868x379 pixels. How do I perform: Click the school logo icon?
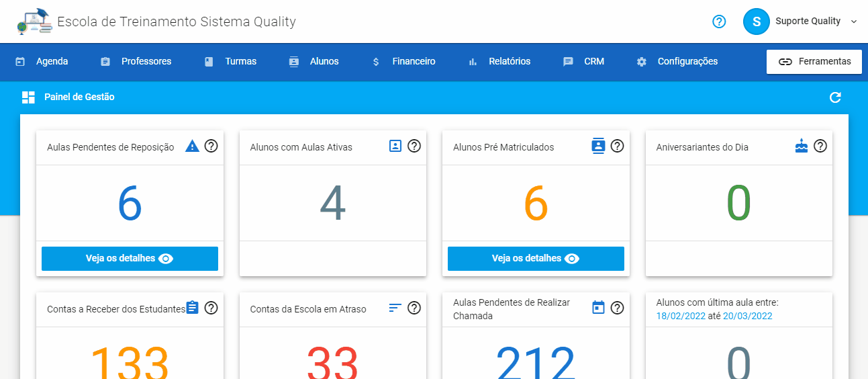(x=35, y=22)
